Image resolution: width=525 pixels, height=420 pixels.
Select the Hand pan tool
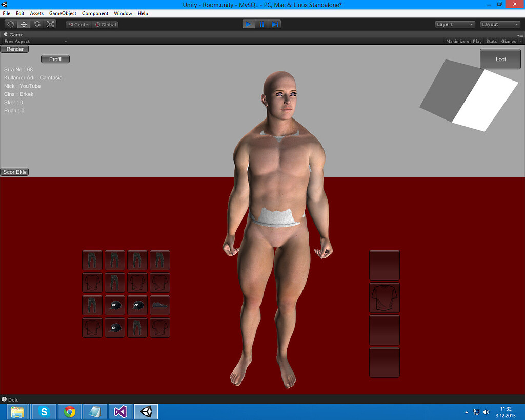pos(10,24)
